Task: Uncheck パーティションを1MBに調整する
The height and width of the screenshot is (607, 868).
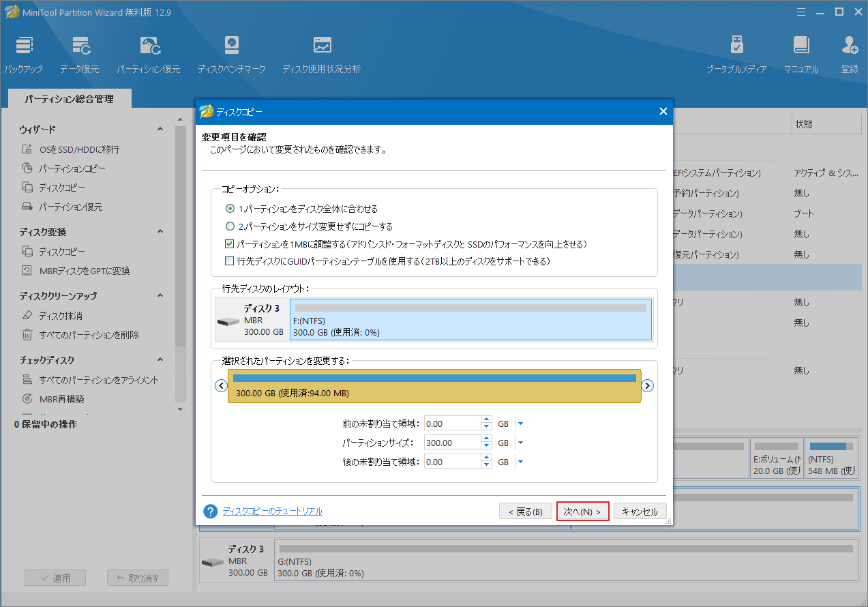Action: pos(230,244)
